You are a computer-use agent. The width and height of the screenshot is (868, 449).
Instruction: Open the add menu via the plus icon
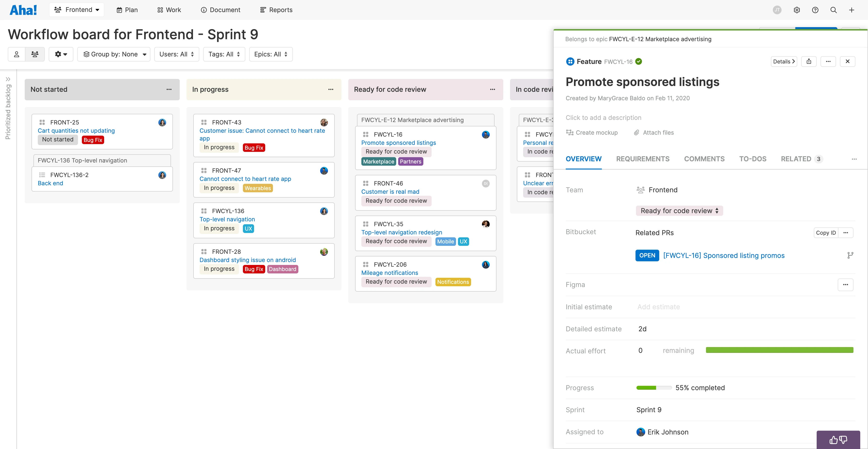[852, 10]
